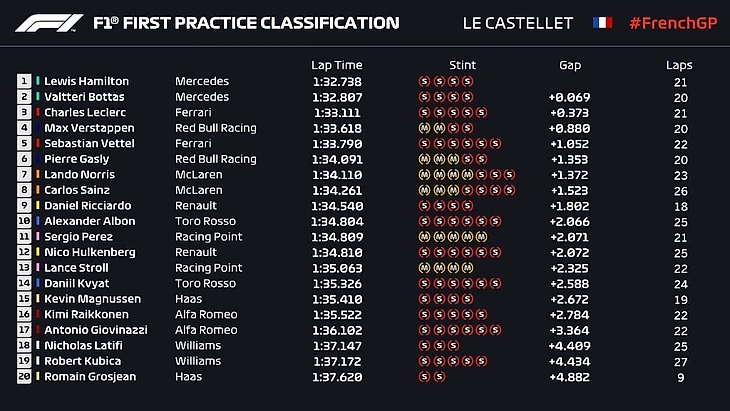Click the position 20 number badge
The image size is (730, 411).
point(23,377)
